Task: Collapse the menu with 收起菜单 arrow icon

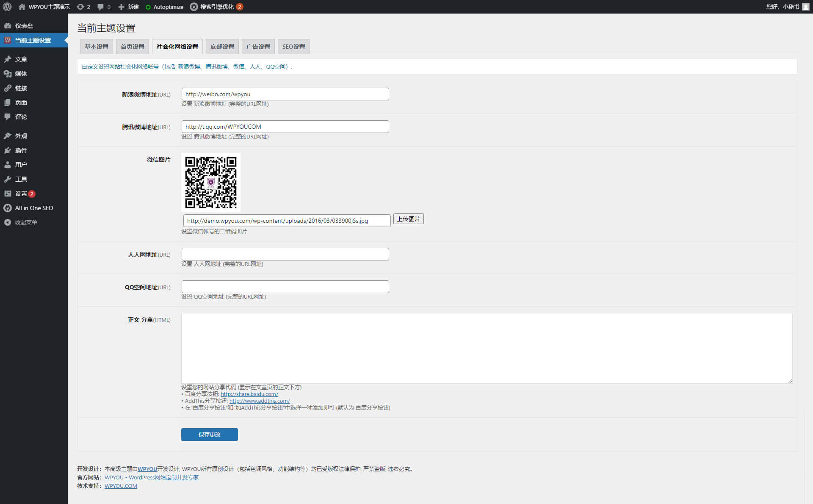Action: (x=8, y=222)
